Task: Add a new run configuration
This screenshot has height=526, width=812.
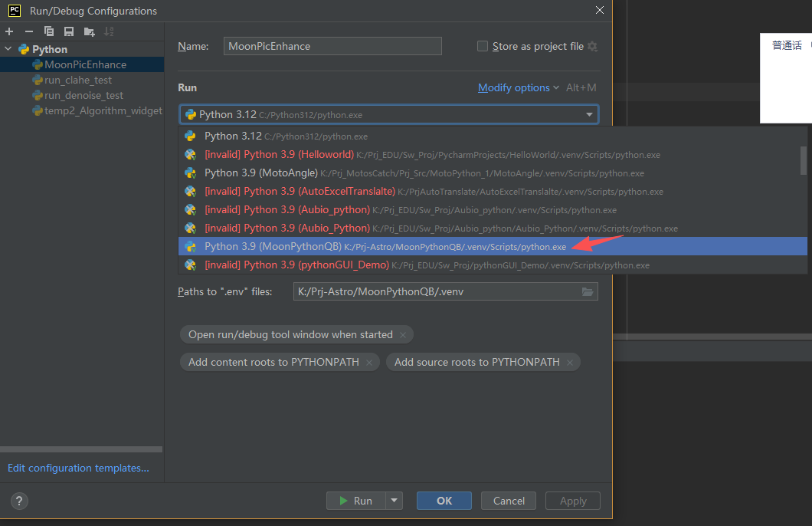Action: coord(9,31)
